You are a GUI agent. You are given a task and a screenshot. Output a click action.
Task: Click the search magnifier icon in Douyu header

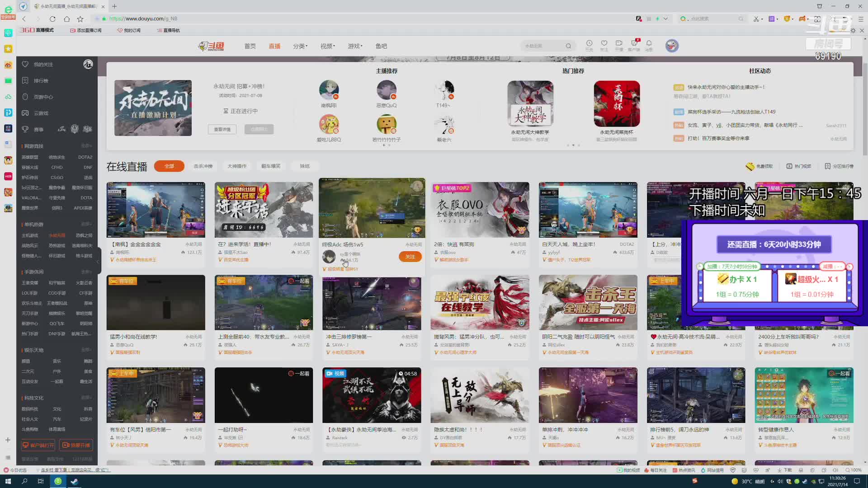point(568,46)
